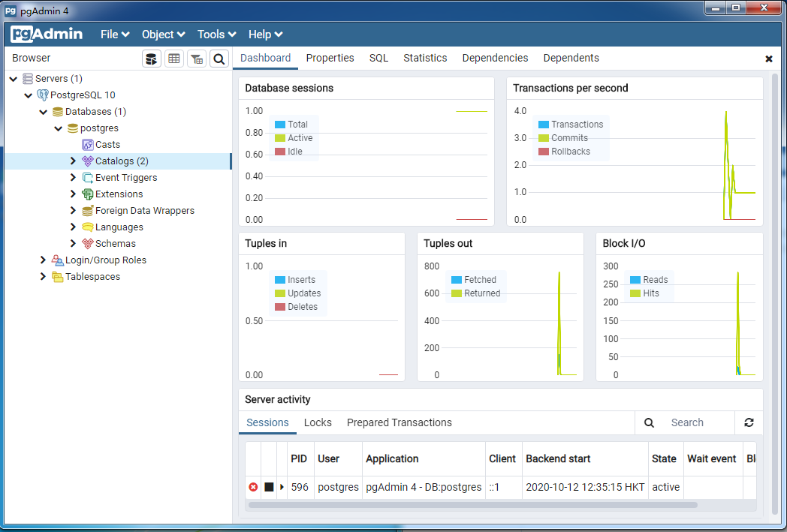This screenshot has width=787, height=532.
Task: Click the search magnifier in Server activity
Action: [x=649, y=422]
